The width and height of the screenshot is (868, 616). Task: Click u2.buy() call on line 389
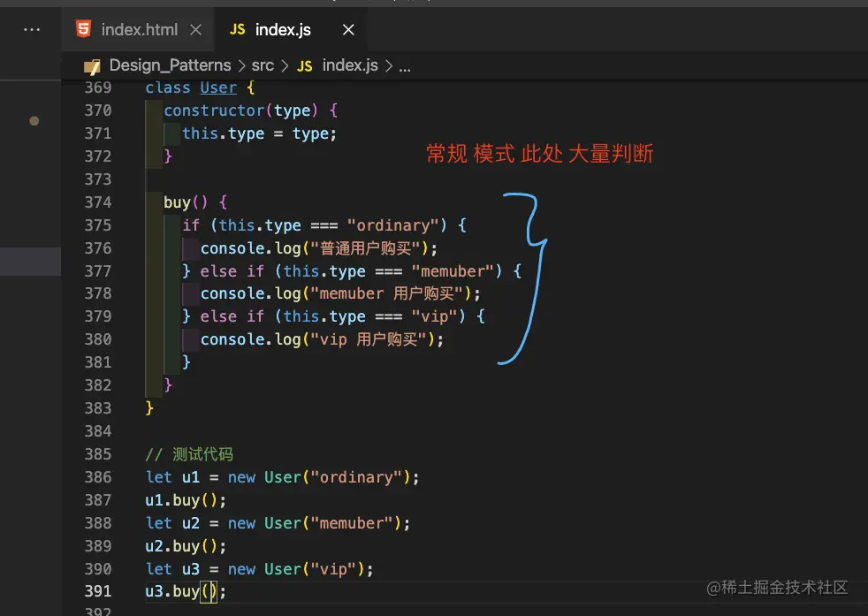(x=186, y=547)
